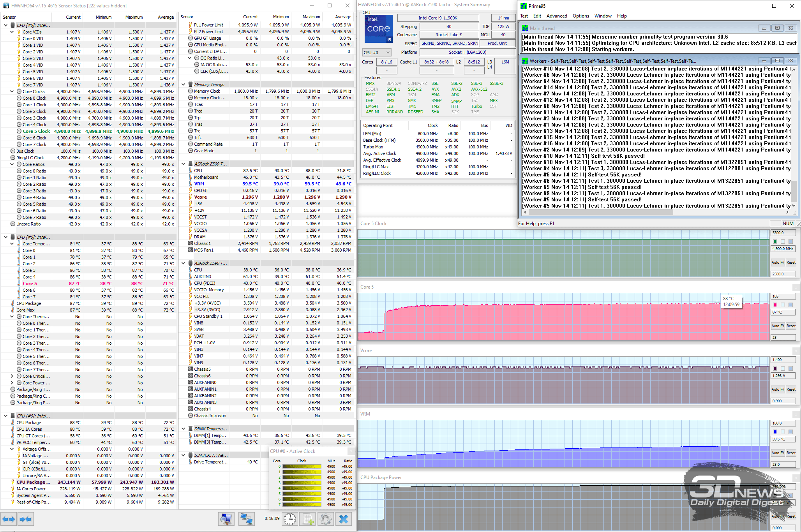Toggle the dark purple Vcore graph color box

point(775,368)
